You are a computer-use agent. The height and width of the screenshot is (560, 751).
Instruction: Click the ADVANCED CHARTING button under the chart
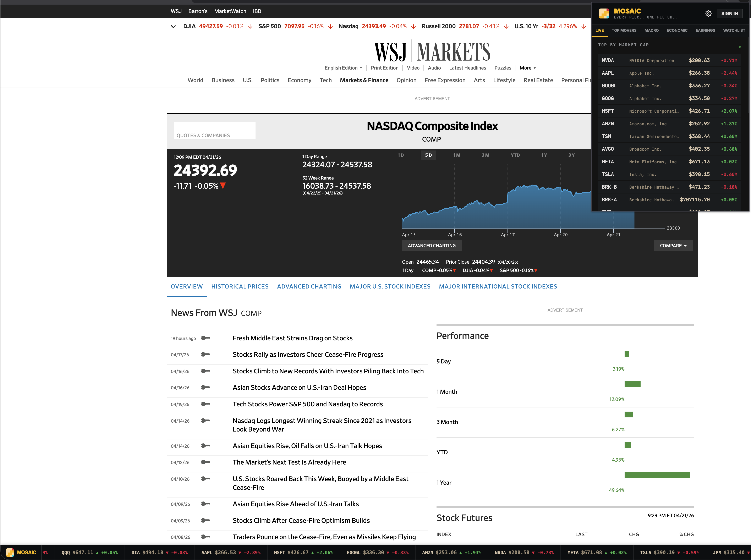[x=432, y=245]
